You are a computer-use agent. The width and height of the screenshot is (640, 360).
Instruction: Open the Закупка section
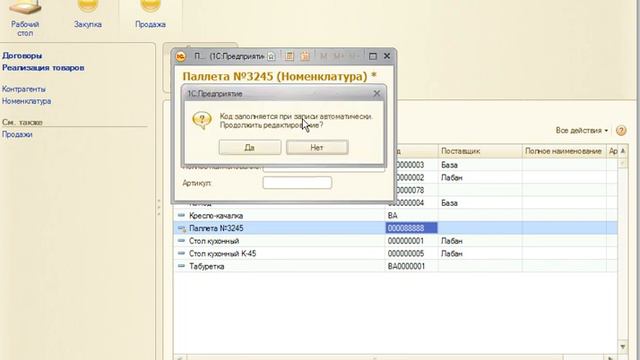point(88,15)
